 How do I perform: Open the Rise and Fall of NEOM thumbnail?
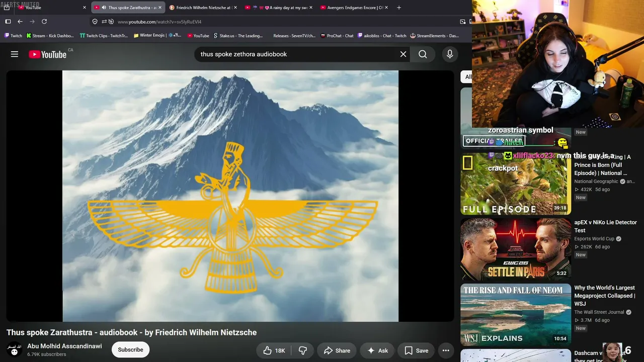pyautogui.click(x=516, y=315)
